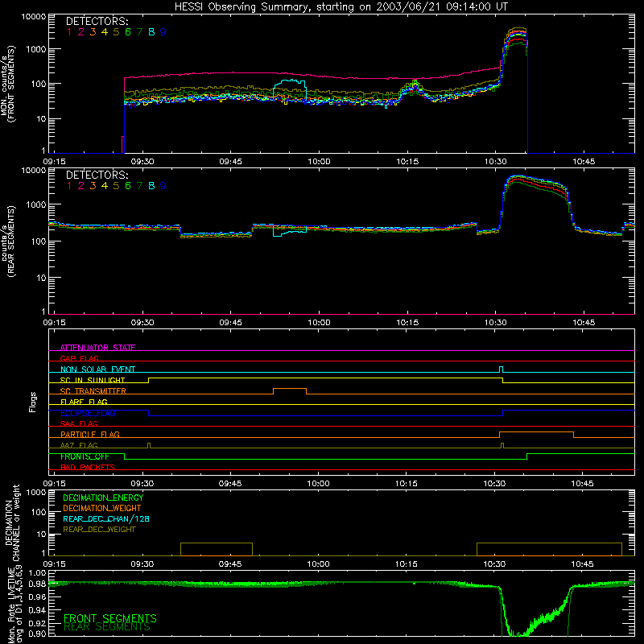Click the BAD_PACKETS flag label
The height and width of the screenshot is (644, 644).
[88, 467]
